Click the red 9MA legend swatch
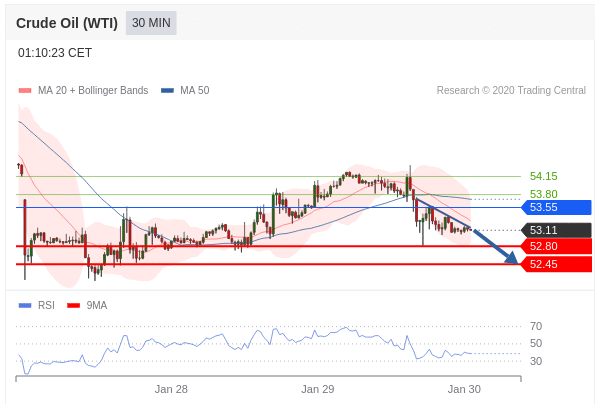The height and width of the screenshot is (409, 599). [73, 306]
